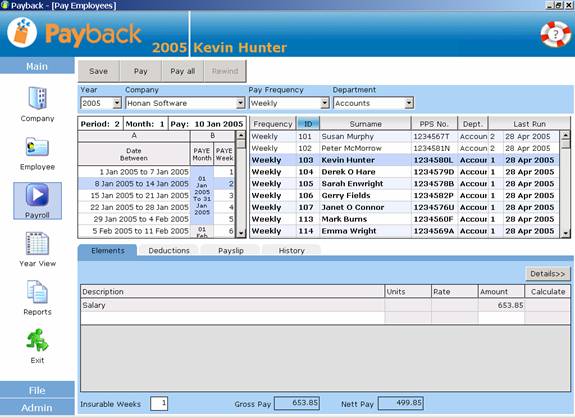575x418 pixels.
Task: Click the period table scroll-up arrow
Action: pyautogui.click(x=241, y=135)
